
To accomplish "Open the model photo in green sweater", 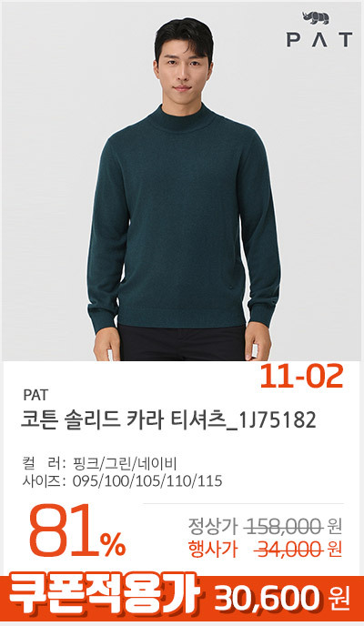I will click(x=182, y=181).
